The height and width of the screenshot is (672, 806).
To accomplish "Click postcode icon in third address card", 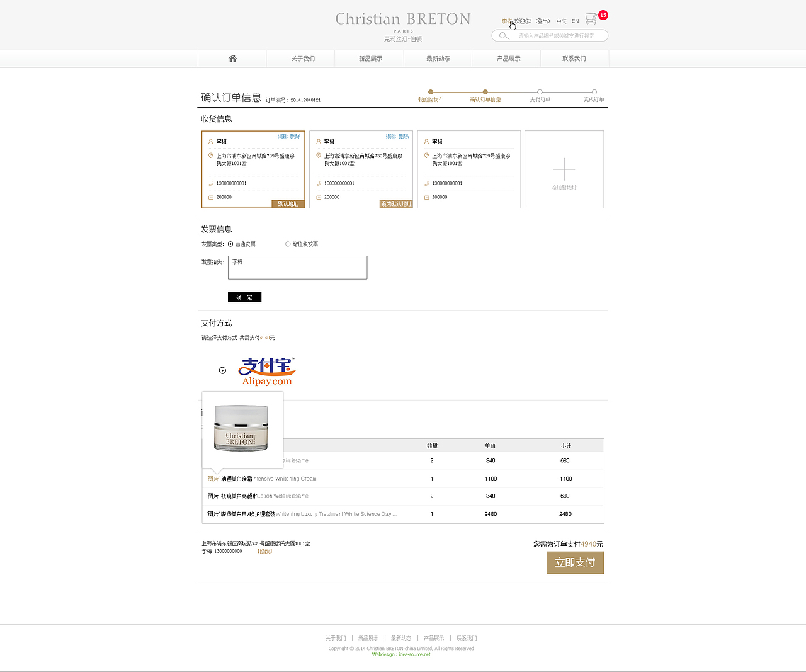I will (x=426, y=197).
